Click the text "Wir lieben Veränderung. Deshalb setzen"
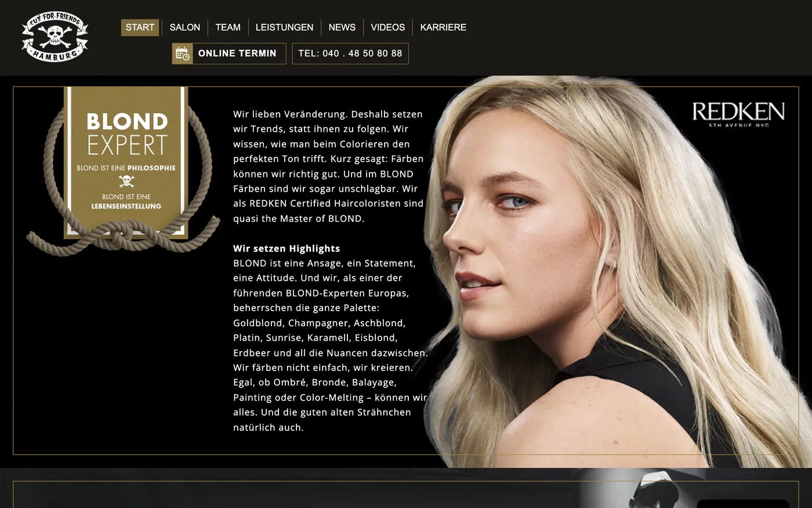The height and width of the screenshot is (508, 812). [x=328, y=114]
